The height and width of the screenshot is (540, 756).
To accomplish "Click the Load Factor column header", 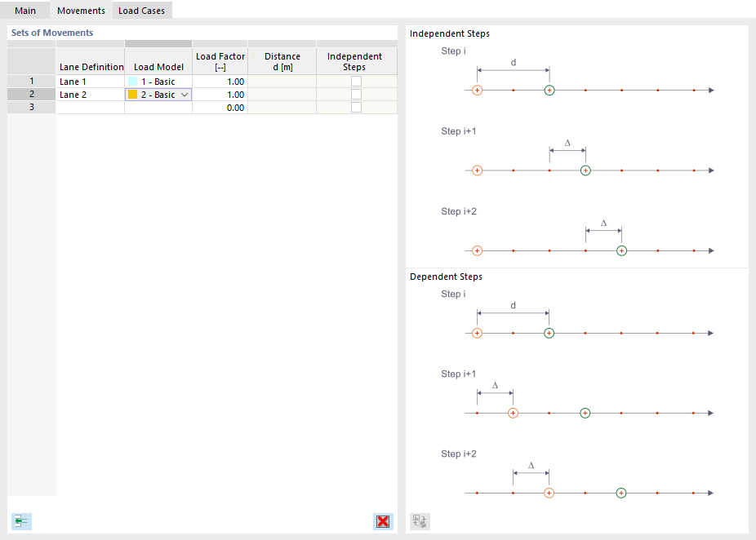I will pyautogui.click(x=220, y=60).
